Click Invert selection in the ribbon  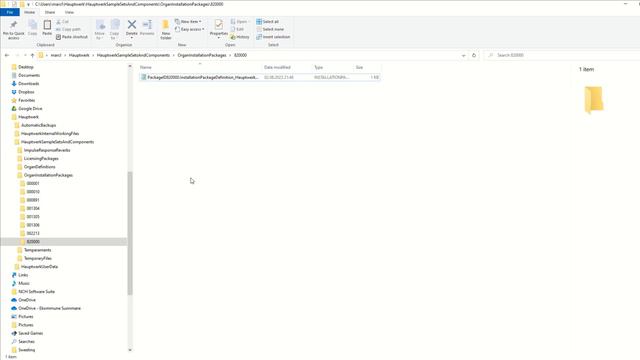[273, 37]
